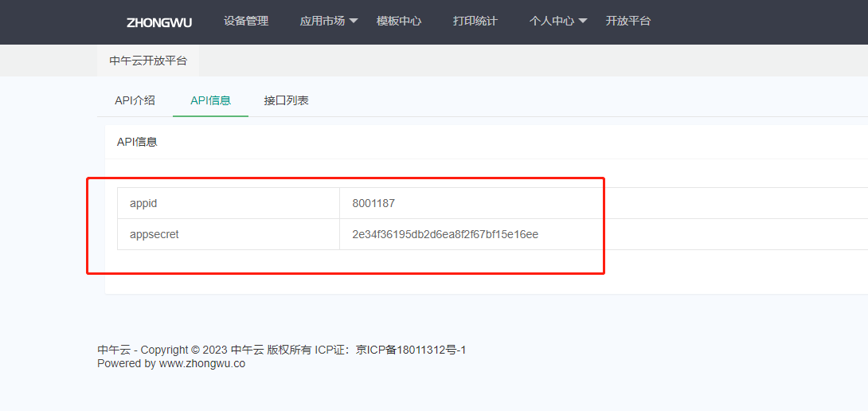Open the 应用市场 menu
868x411 pixels.
point(323,21)
